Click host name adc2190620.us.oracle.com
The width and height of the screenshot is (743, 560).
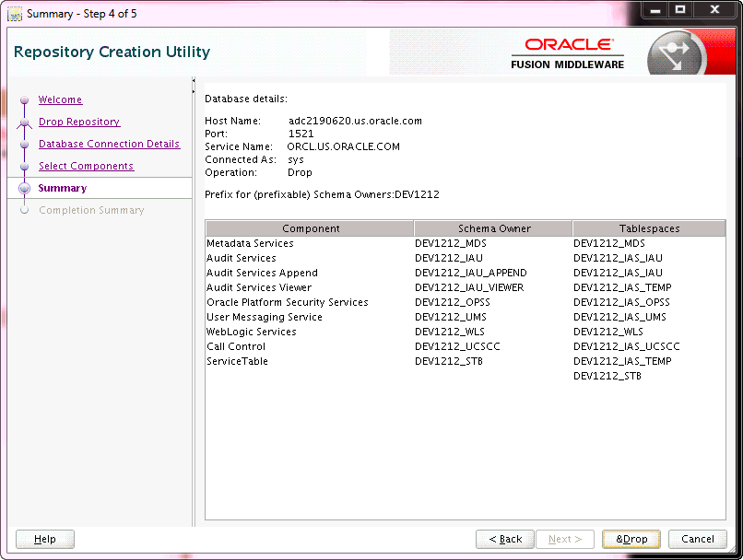(x=355, y=121)
